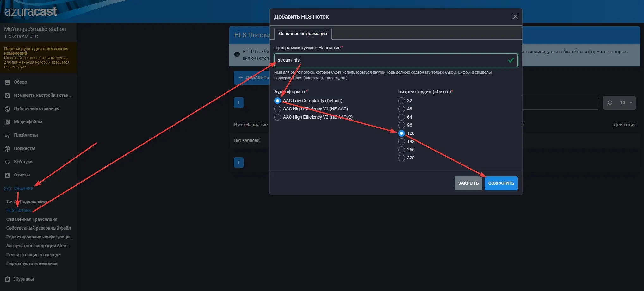The height and width of the screenshot is (291, 644).
Task: Select AAC High Efficiency V2 (HE-AACv2) format
Action: (277, 117)
